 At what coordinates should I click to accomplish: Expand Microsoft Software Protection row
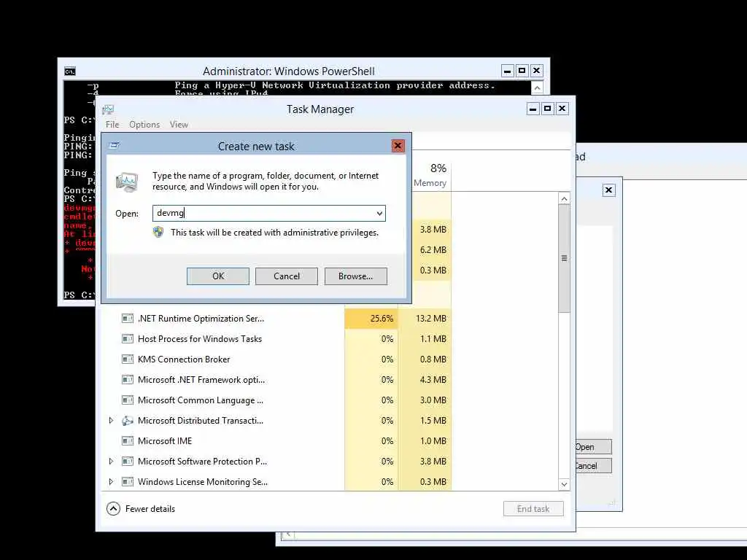click(111, 462)
